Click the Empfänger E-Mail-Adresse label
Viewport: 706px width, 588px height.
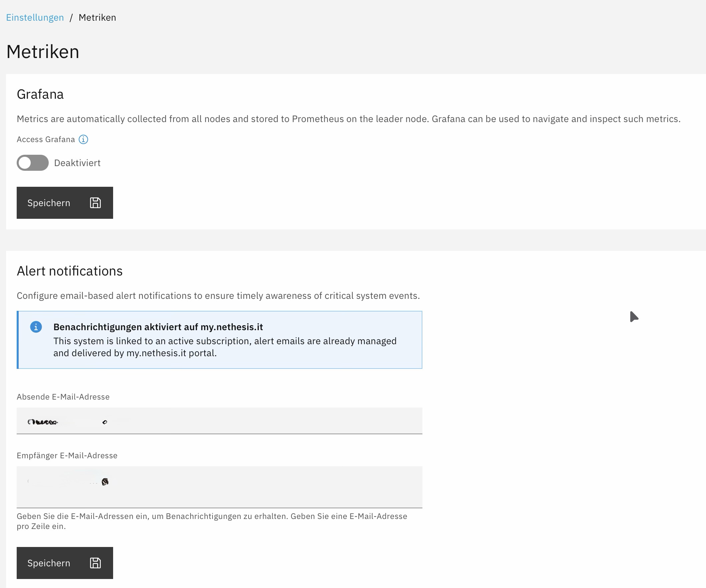(67, 456)
